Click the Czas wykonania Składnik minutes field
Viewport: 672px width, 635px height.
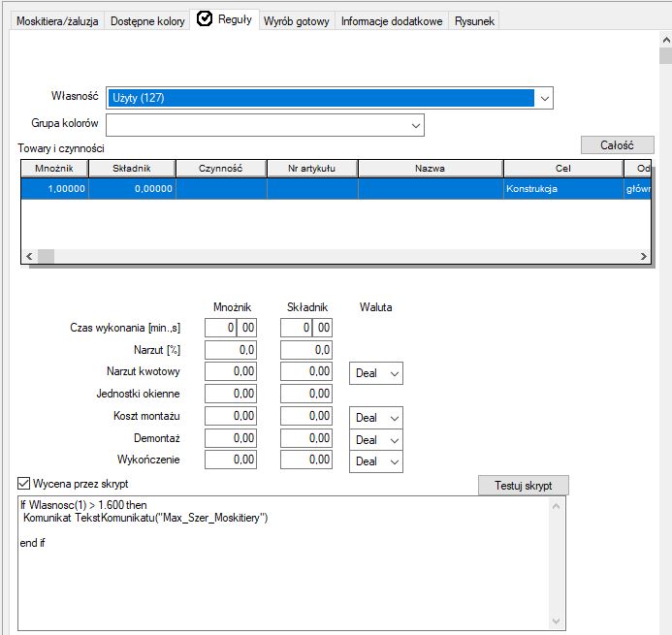[296, 328]
